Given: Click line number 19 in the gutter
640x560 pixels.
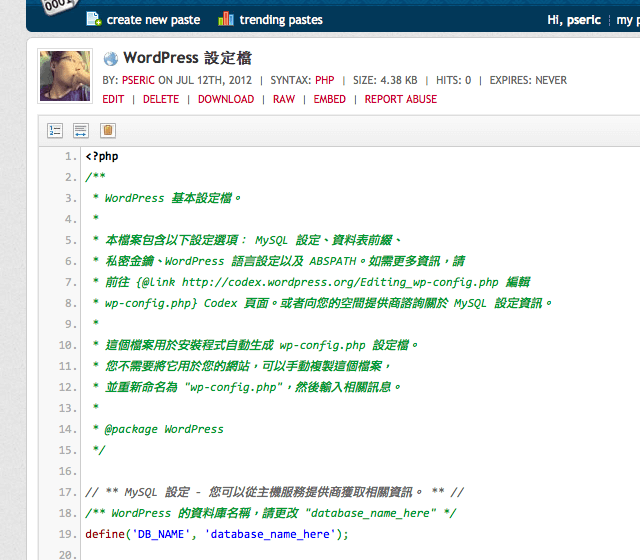Looking at the screenshot, I should coord(68,534).
